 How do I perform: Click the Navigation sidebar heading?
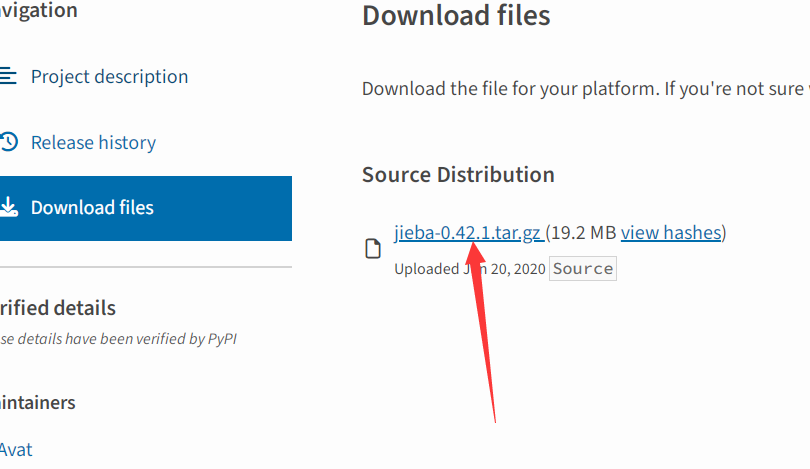pos(39,10)
